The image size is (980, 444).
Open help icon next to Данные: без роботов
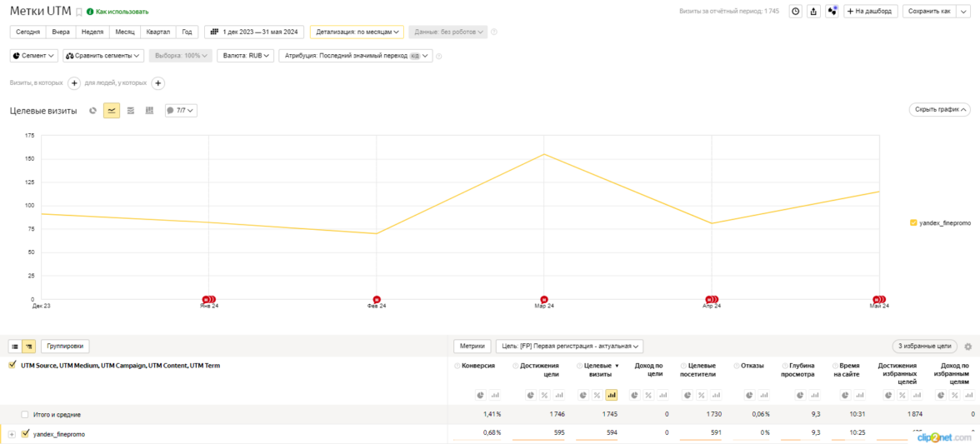[x=493, y=32]
